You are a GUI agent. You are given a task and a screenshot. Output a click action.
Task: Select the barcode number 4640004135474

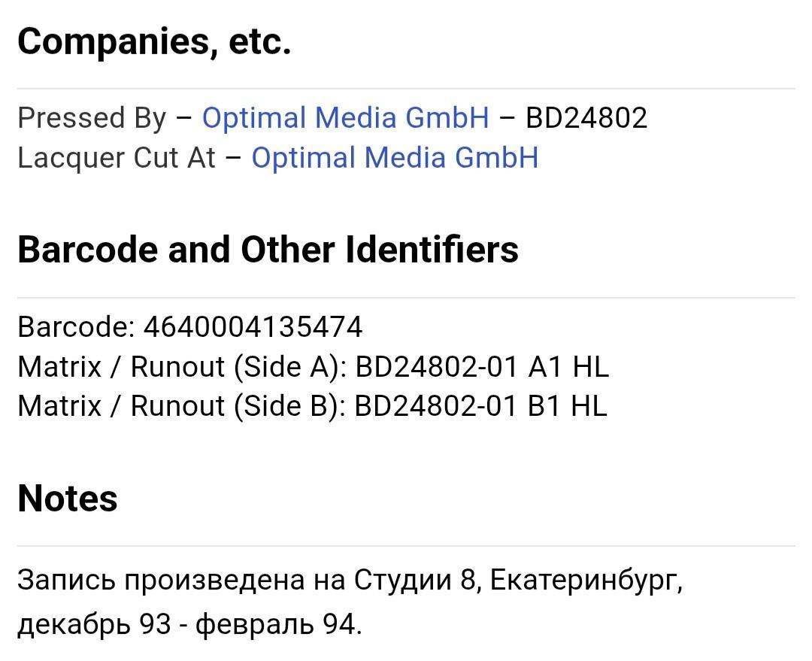[x=253, y=327]
